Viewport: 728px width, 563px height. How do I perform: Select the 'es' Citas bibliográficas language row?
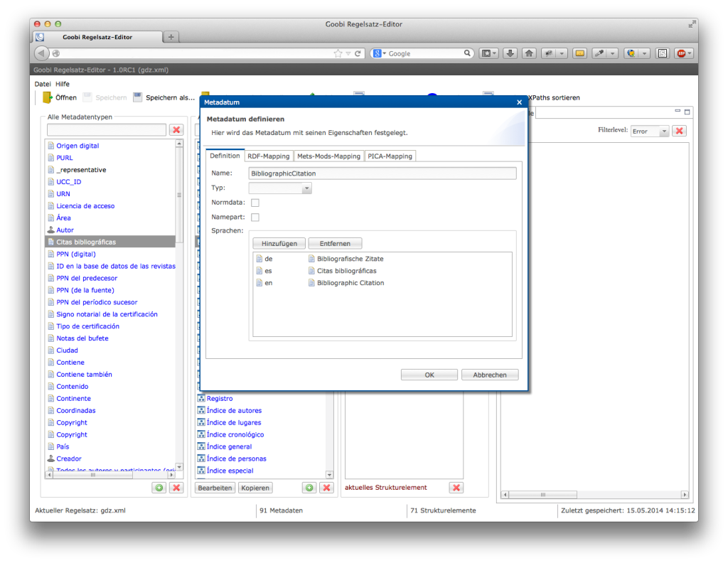[382, 271]
